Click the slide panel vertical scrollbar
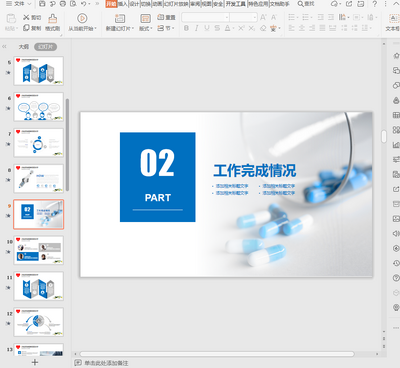Image resolution: width=400 pixels, height=368 pixels. (67, 145)
